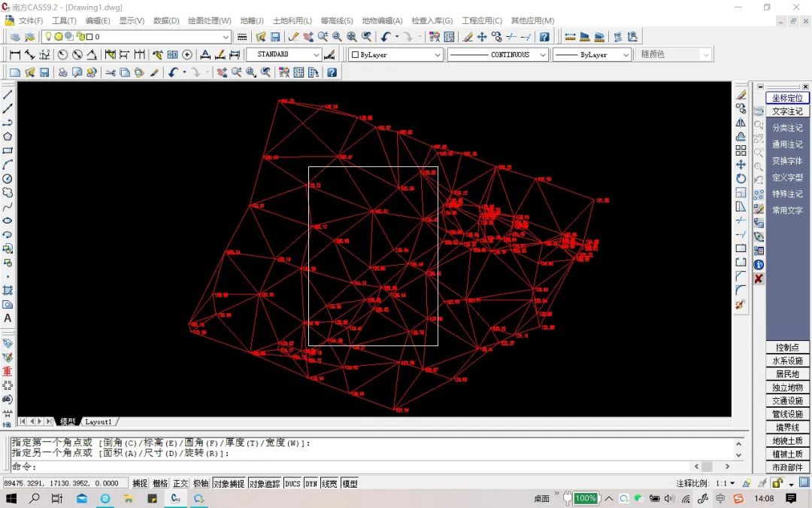Viewport: 812px width, 508px height.
Task: Toggle 捕捉 snap mode in status bar
Action: [140, 483]
